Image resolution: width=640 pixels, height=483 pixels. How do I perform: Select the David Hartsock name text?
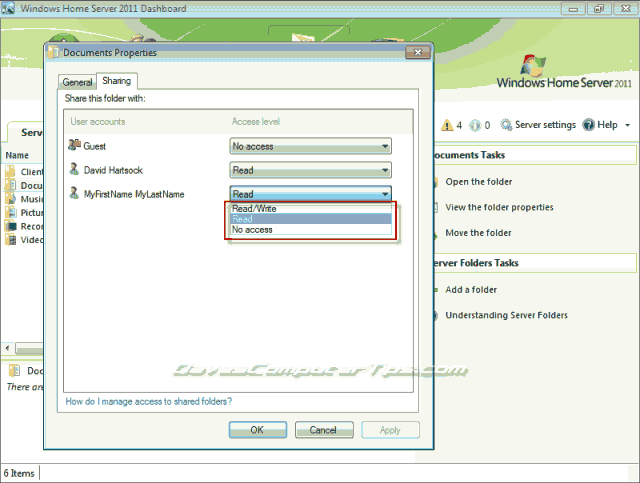click(x=113, y=170)
